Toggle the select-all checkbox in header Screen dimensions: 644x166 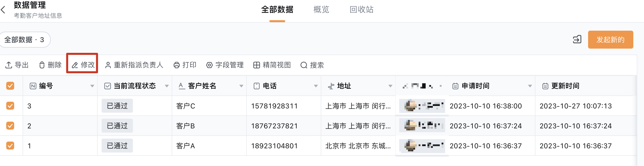[10, 86]
